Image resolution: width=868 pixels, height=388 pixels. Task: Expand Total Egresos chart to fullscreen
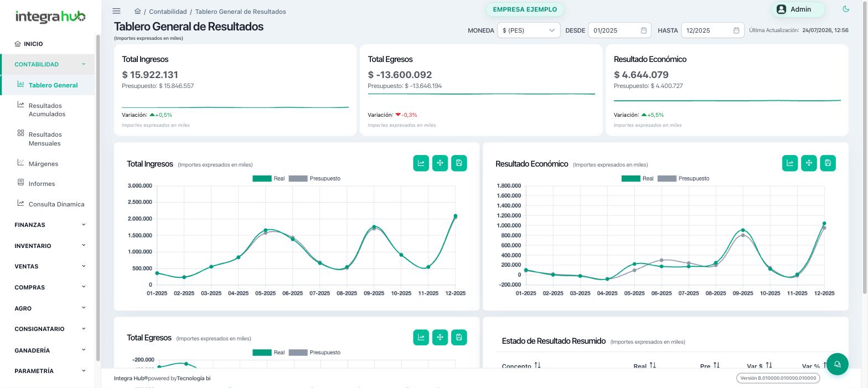[x=440, y=338]
